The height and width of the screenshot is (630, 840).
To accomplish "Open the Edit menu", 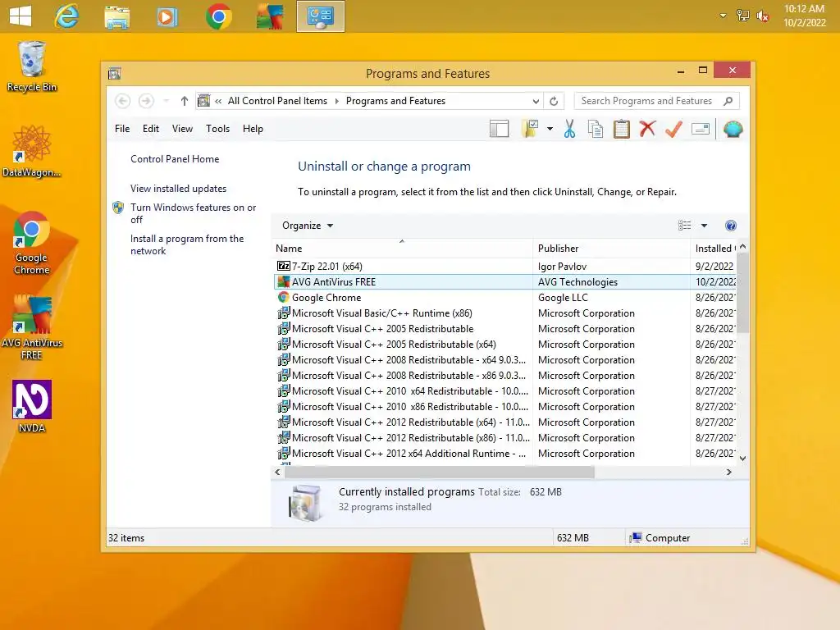I will pos(151,129).
